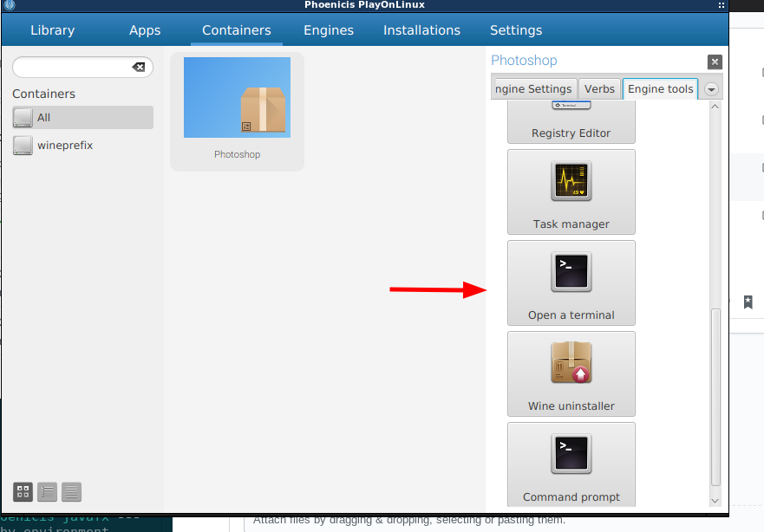Open the Verbs tab

(599, 89)
